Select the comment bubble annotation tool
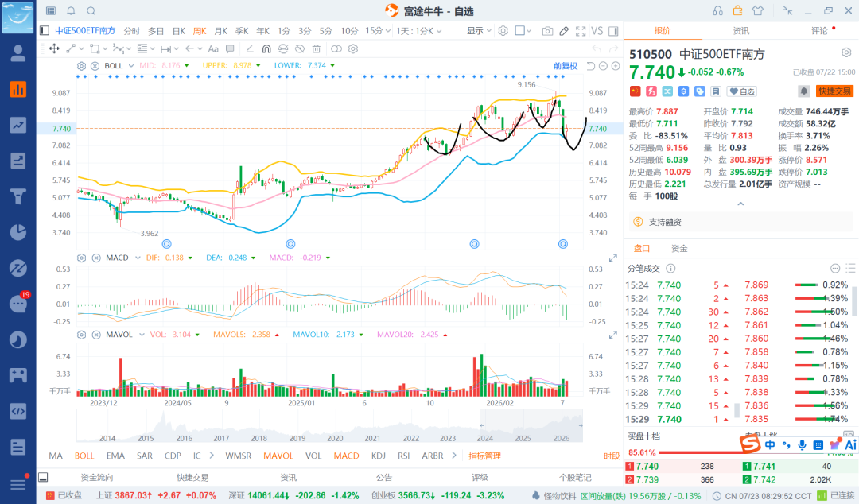 [x=230, y=48]
